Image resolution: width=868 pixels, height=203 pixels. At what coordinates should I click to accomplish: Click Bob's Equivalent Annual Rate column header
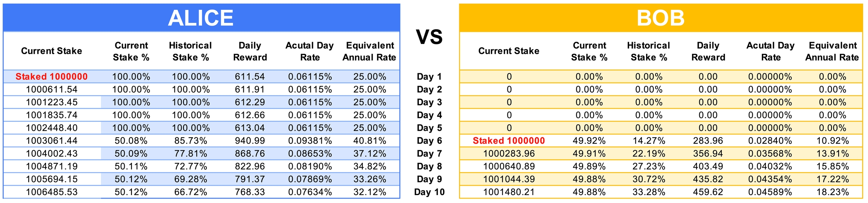pos(832,51)
